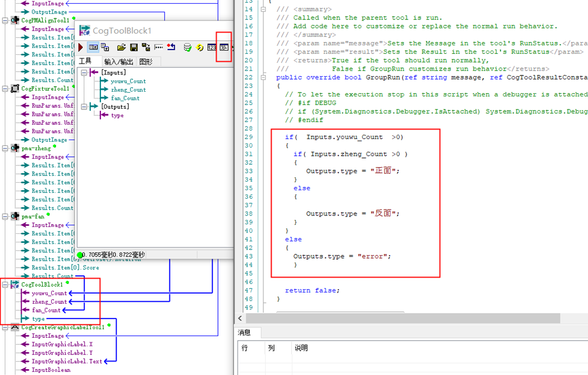This screenshot has width=588, height=375.
Task: Collapse the pma-zheng tool node
Action: tap(5, 148)
